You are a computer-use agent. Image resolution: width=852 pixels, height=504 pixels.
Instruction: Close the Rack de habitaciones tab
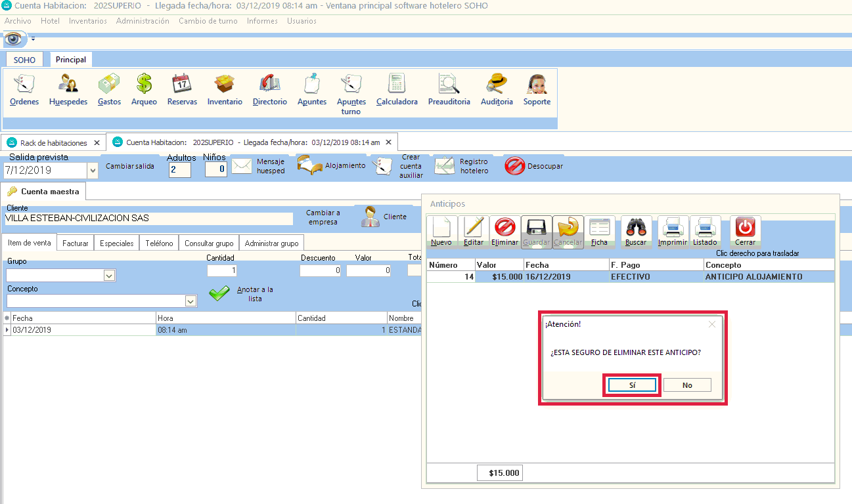click(97, 142)
